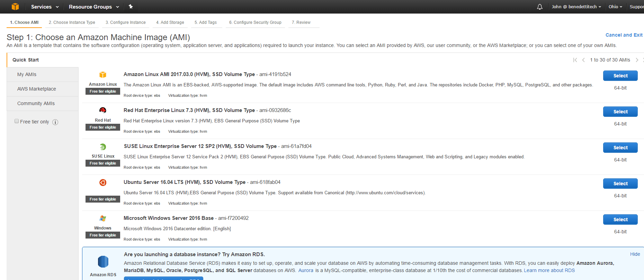This screenshot has width=644, height=280.
Task: Click the AWS orange cube logo
Action: [x=15, y=7]
